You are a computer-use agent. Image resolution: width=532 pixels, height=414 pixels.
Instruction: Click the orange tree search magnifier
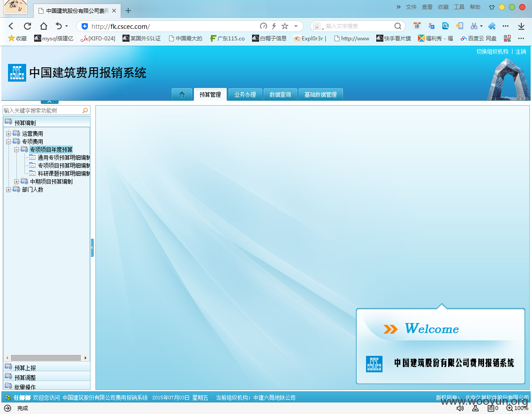[85, 110]
